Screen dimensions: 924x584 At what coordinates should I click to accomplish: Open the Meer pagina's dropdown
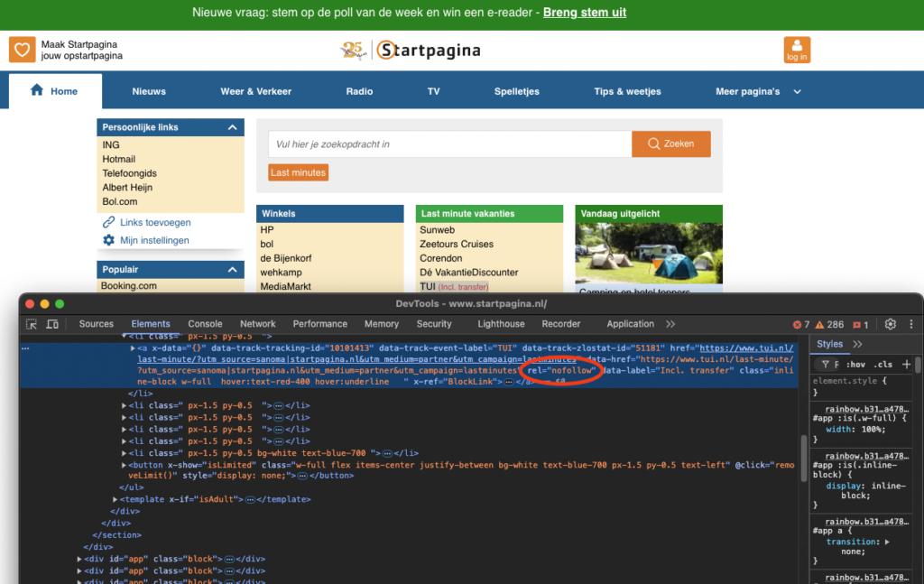pos(758,91)
